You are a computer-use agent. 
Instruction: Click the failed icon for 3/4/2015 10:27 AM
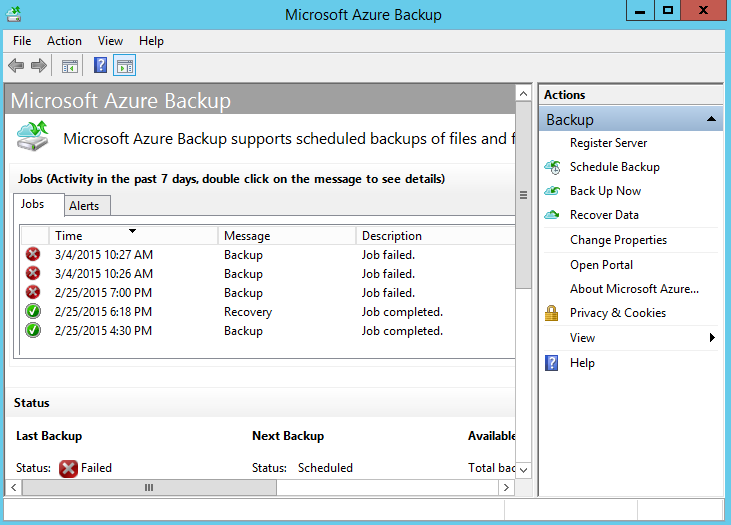tap(33, 254)
